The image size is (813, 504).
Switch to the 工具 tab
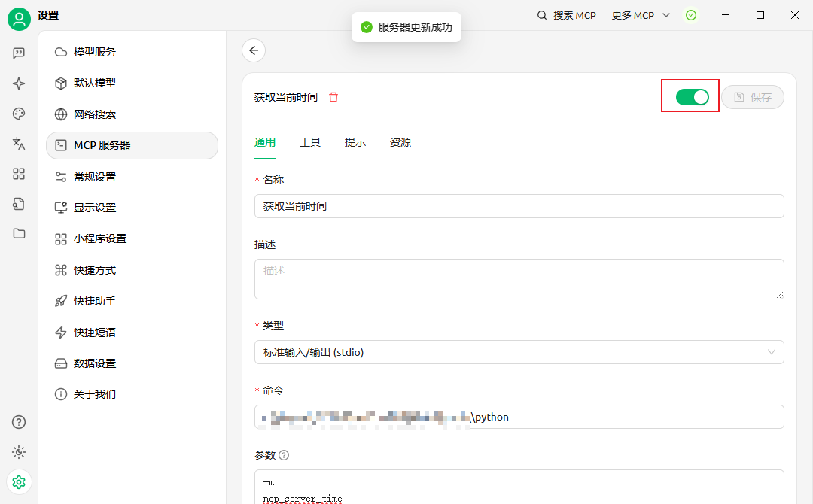(x=310, y=142)
